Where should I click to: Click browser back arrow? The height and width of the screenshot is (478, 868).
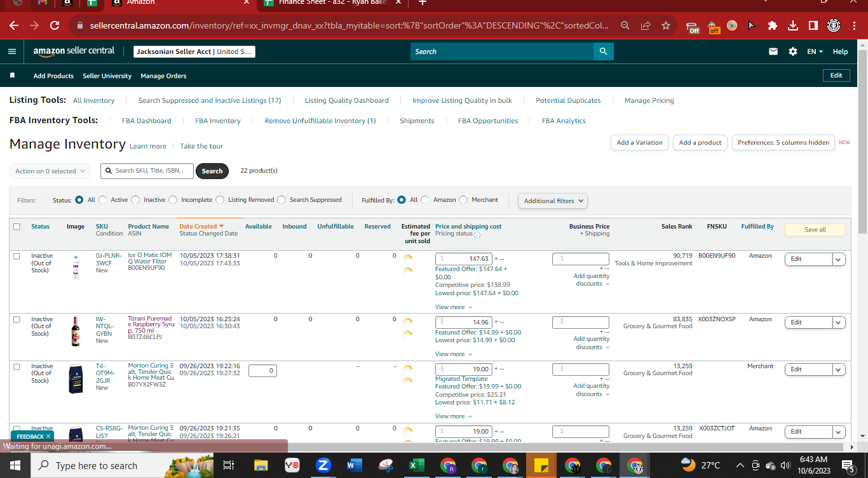(14, 25)
